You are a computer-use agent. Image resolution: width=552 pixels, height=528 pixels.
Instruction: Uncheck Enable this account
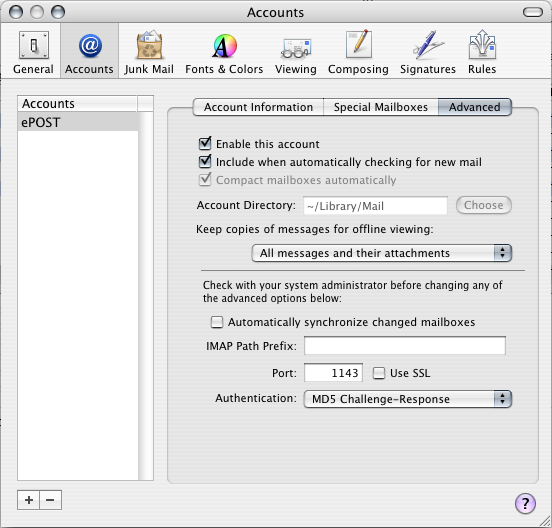[x=205, y=144]
